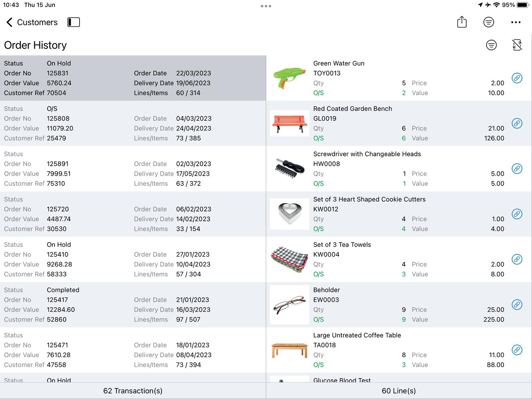Tap the rotate layout icon beside filter
532x399 pixels.
(517, 45)
